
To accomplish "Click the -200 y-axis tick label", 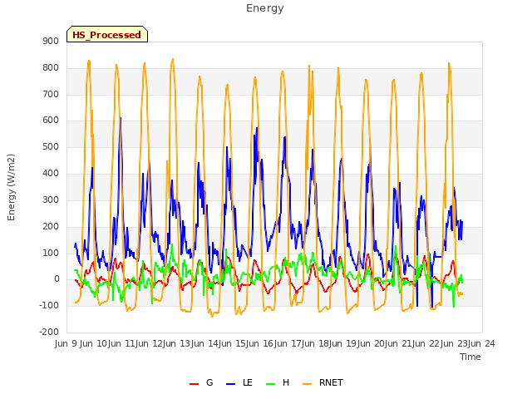I will click(49, 332).
